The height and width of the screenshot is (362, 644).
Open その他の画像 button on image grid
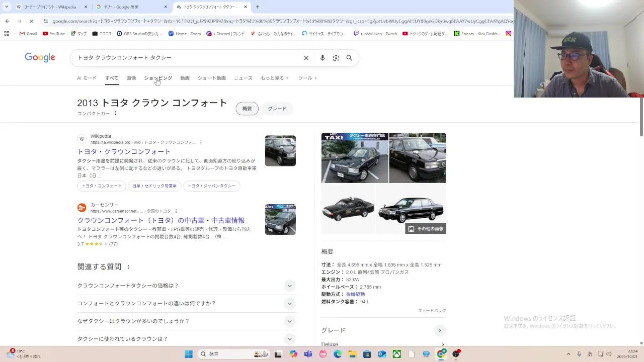[x=426, y=229]
